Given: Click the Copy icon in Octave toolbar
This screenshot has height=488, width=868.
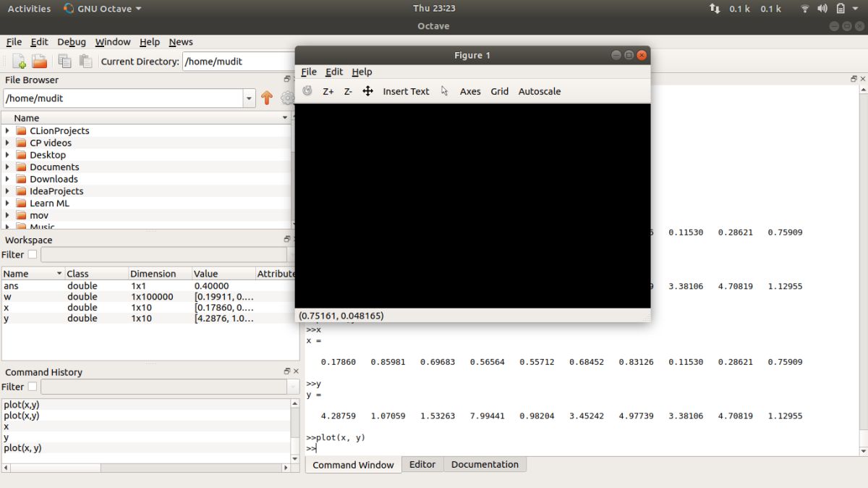Looking at the screenshot, I should click(x=65, y=62).
